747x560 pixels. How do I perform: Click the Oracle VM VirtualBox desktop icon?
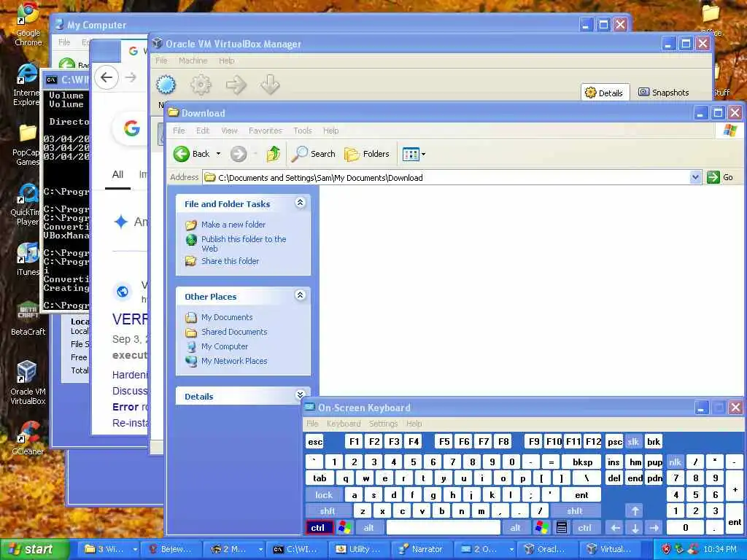28,383
